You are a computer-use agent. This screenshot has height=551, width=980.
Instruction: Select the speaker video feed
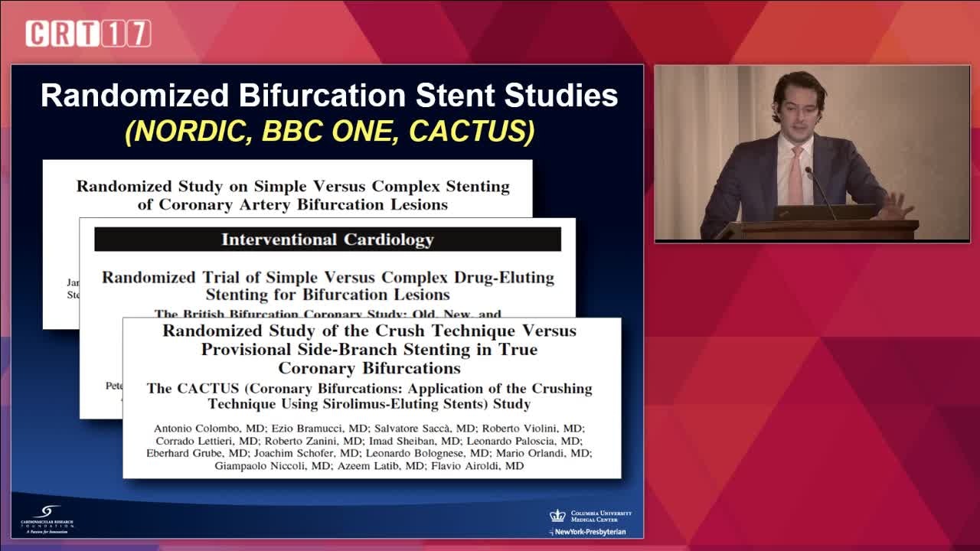(x=812, y=153)
